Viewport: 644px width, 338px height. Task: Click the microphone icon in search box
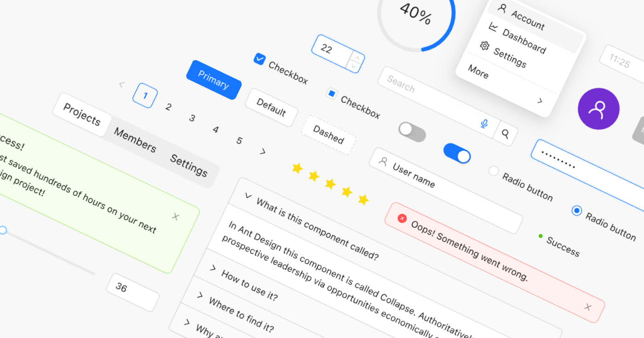click(484, 124)
